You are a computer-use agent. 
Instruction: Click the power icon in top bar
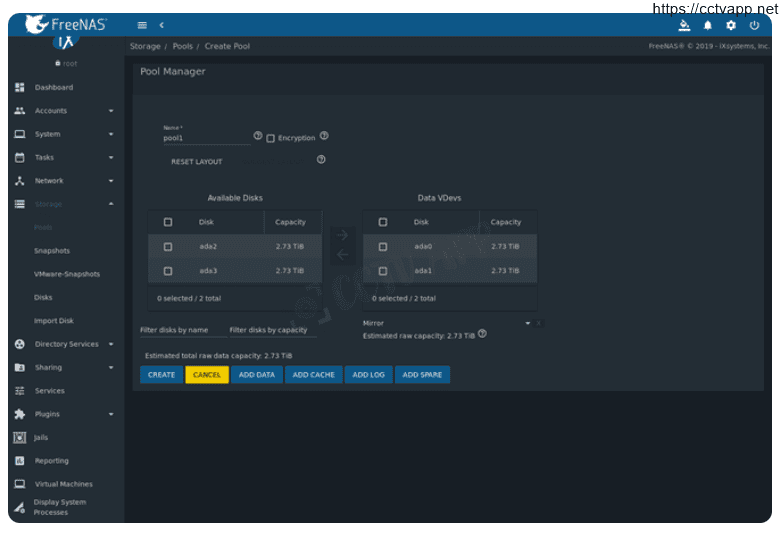[754, 25]
